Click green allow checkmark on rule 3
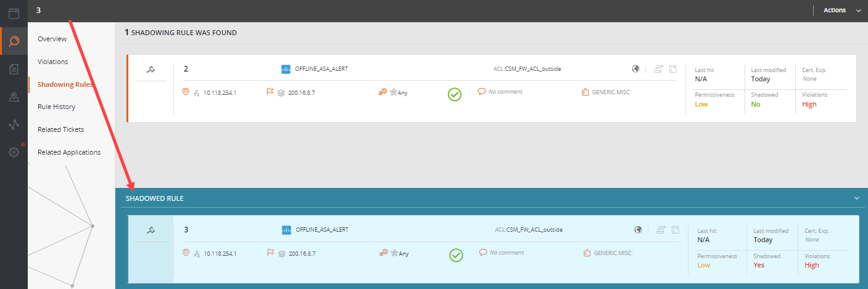This screenshot has height=289, width=868. 456,254
